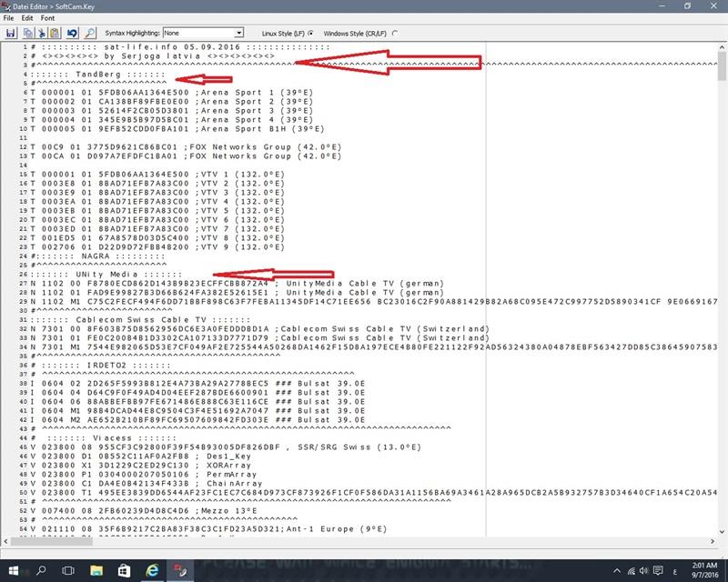Viewport: 728px width, 582px height.
Task: Click the 'NAGRA' header on line 24
Action: point(96,256)
